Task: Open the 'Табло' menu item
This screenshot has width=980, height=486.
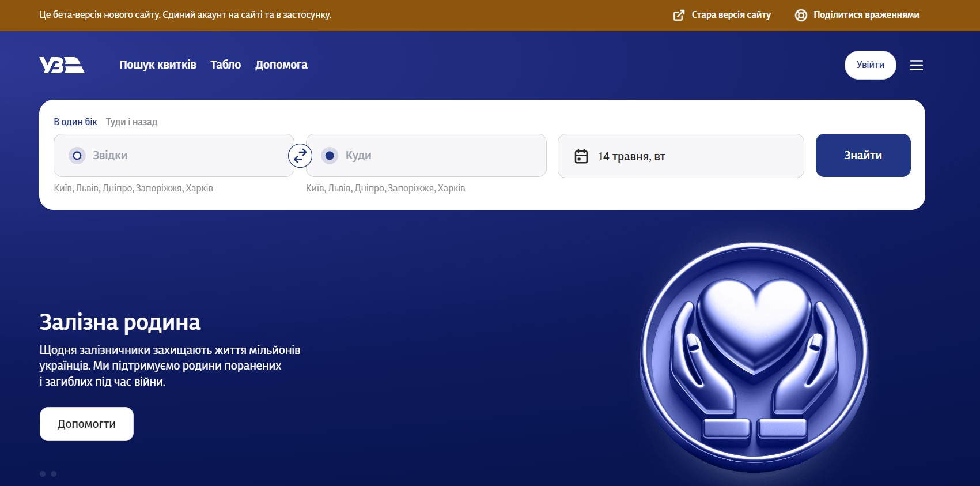Action: pyautogui.click(x=225, y=65)
